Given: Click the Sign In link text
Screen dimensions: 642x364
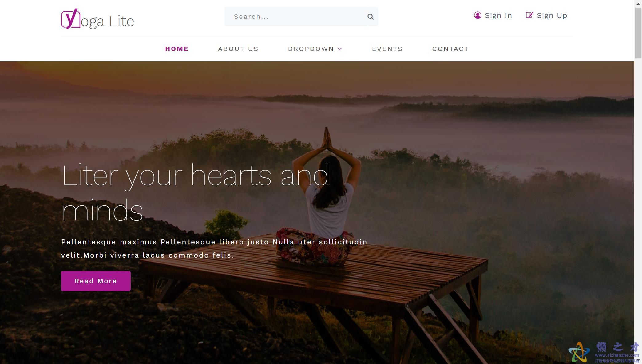Looking at the screenshot, I should click(x=498, y=15).
